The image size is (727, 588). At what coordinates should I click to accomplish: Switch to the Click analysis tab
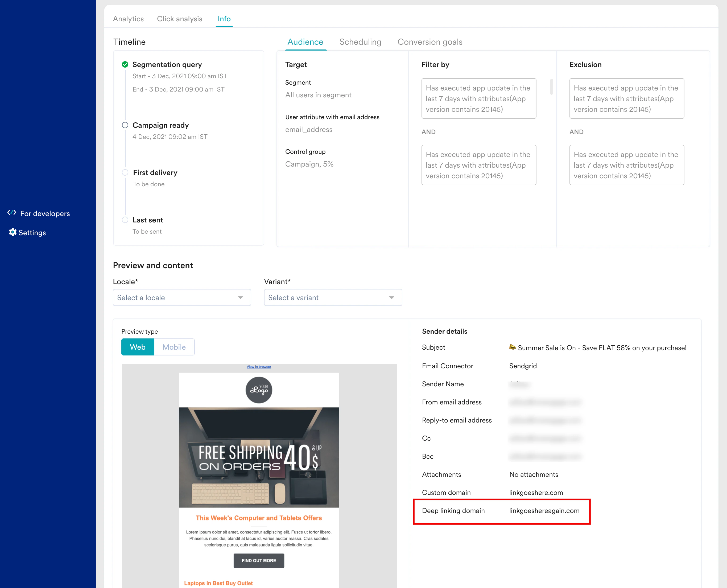[x=180, y=19]
